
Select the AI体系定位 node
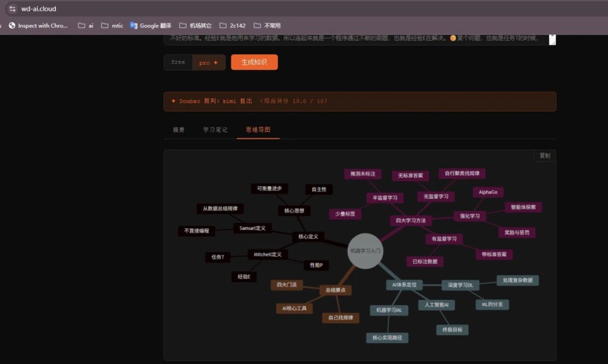[x=404, y=285]
